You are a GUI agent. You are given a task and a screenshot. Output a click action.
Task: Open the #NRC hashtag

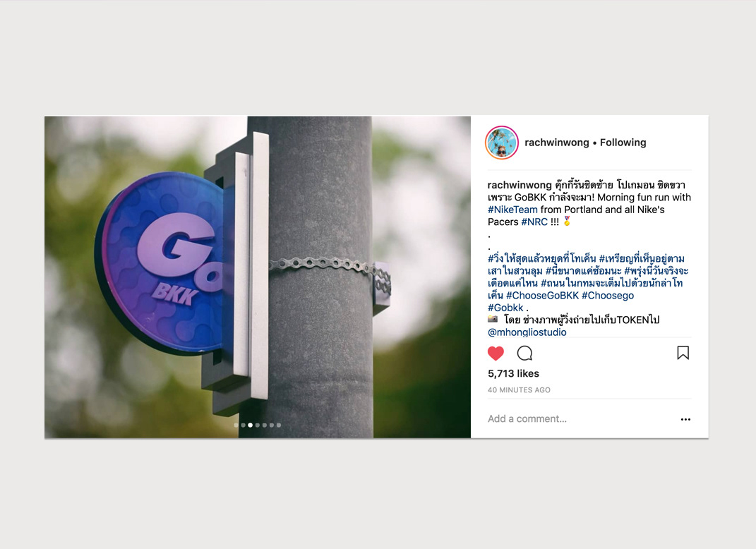[x=534, y=222]
